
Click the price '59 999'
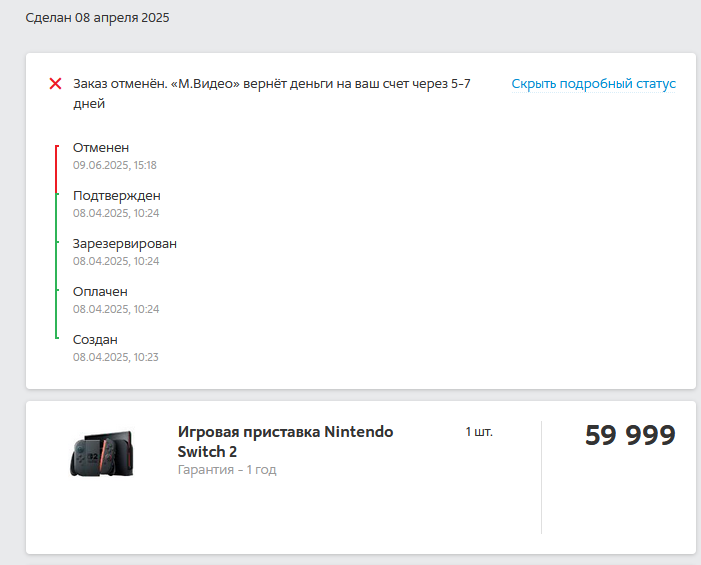pos(630,435)
